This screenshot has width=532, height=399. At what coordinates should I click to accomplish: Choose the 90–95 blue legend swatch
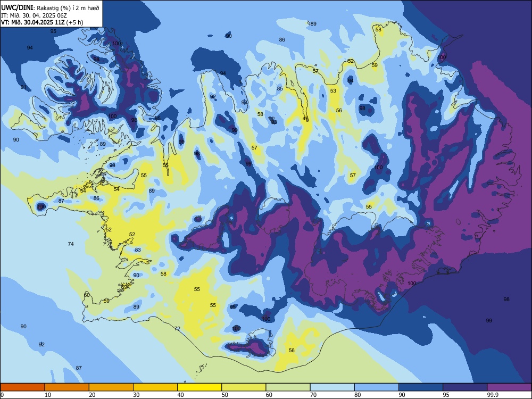pyautogui.click(x=421, y=387)
